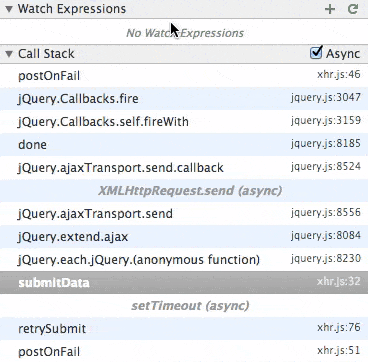This screenshot has height=362, width=368.
Task: Select the retrySubmit frame
Action: [x=184, y=329]
